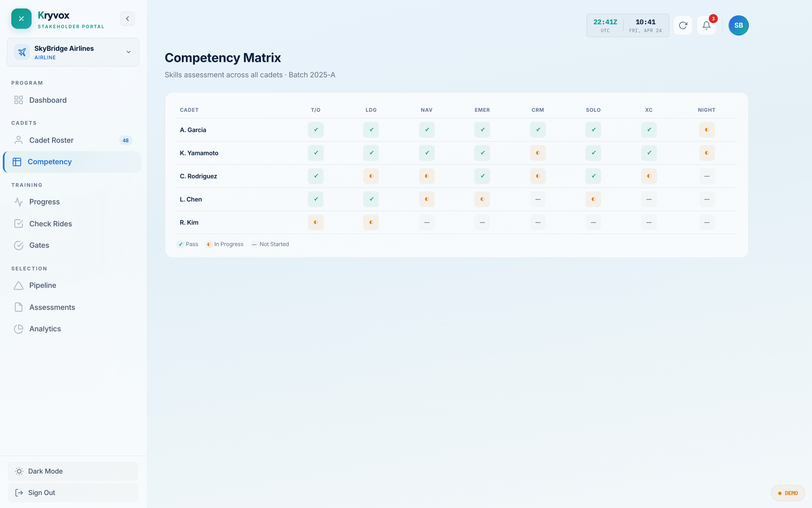The image size is (812, 508).
Task: Click A. Garcia's XC pass icon
Action: pyautogui.click(x=649, y=130)
